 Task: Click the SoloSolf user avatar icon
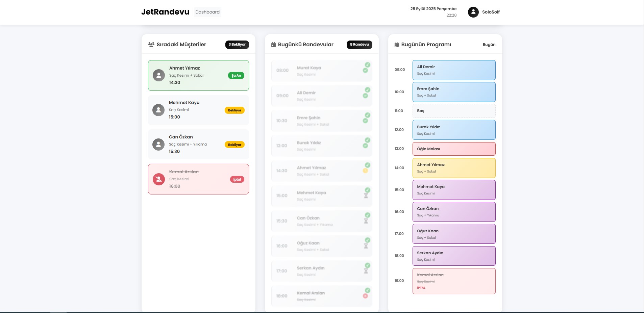[473, 12]
